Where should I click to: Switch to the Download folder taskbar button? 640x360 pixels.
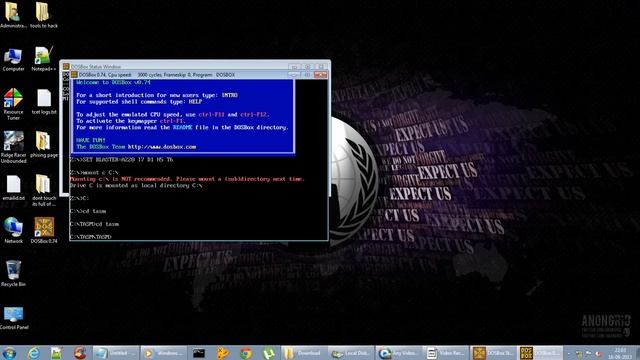point(304,353)
